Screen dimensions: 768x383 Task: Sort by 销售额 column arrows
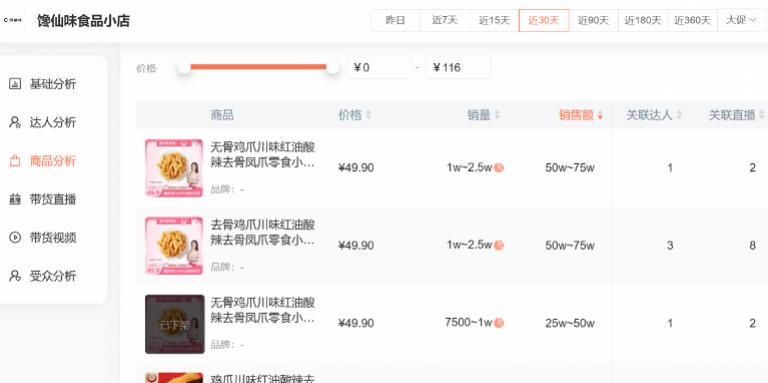(600, 115)
